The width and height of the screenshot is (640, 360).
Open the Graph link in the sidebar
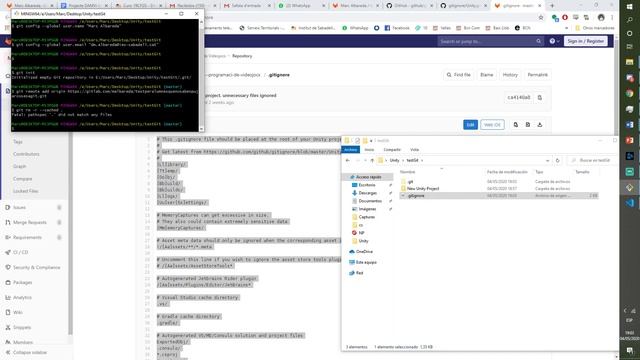point(20,167)
